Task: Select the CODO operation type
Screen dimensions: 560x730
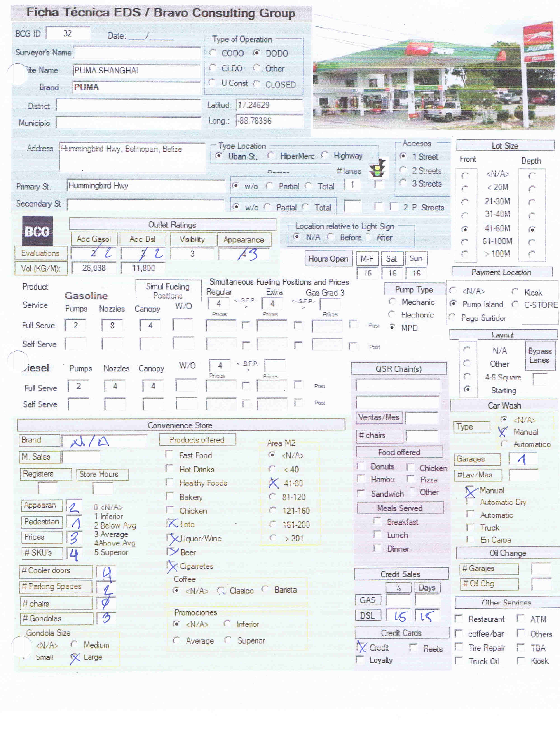Action: 213,53
